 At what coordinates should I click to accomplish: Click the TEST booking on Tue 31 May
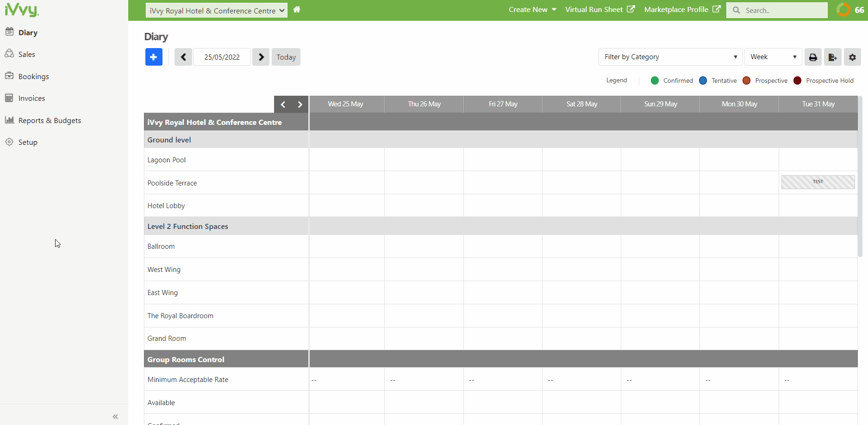click(818, 182)
